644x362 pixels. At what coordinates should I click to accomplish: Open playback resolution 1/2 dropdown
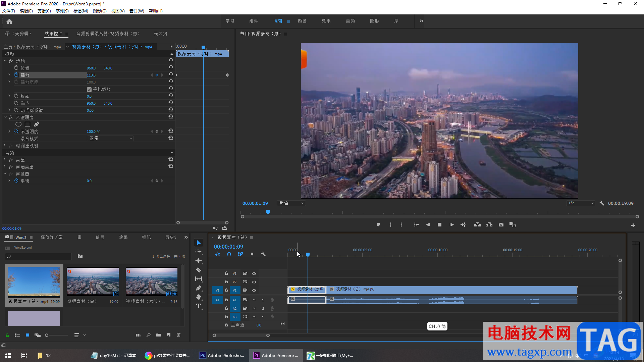tap(581, 203)
